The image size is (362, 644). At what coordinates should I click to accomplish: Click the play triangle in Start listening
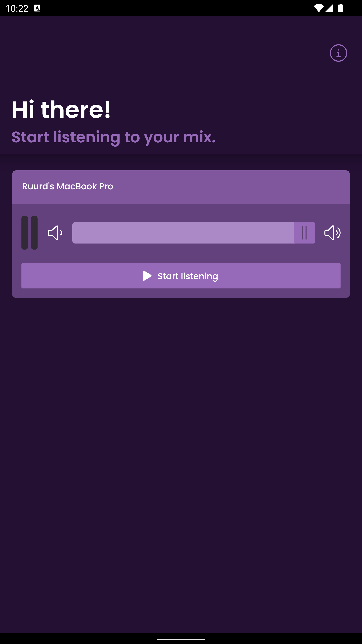point(147,276)
